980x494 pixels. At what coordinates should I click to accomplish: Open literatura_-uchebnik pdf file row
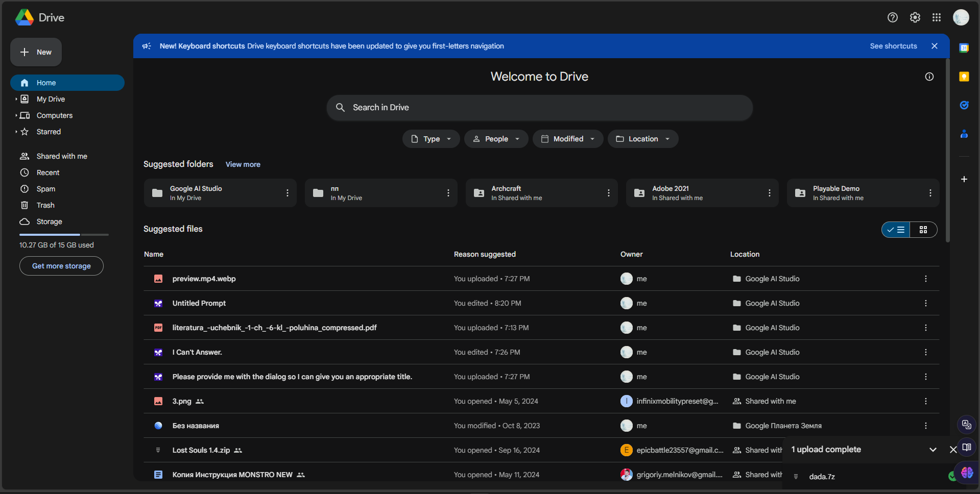click(x=541, y=328)
